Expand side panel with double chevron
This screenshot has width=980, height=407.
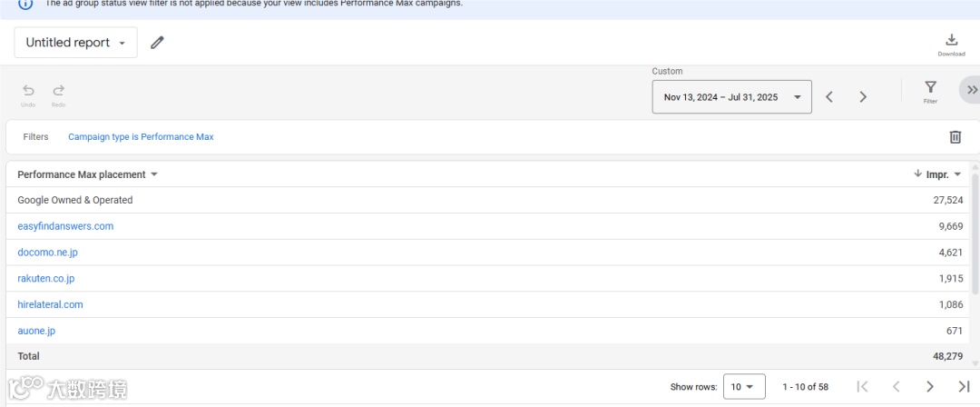(x=972, y=90)
